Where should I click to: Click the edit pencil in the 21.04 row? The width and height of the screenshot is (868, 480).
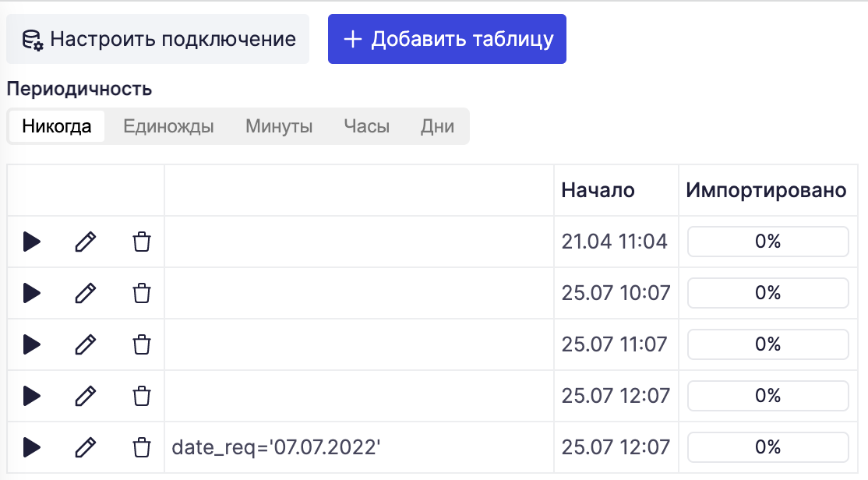point(84,242)
